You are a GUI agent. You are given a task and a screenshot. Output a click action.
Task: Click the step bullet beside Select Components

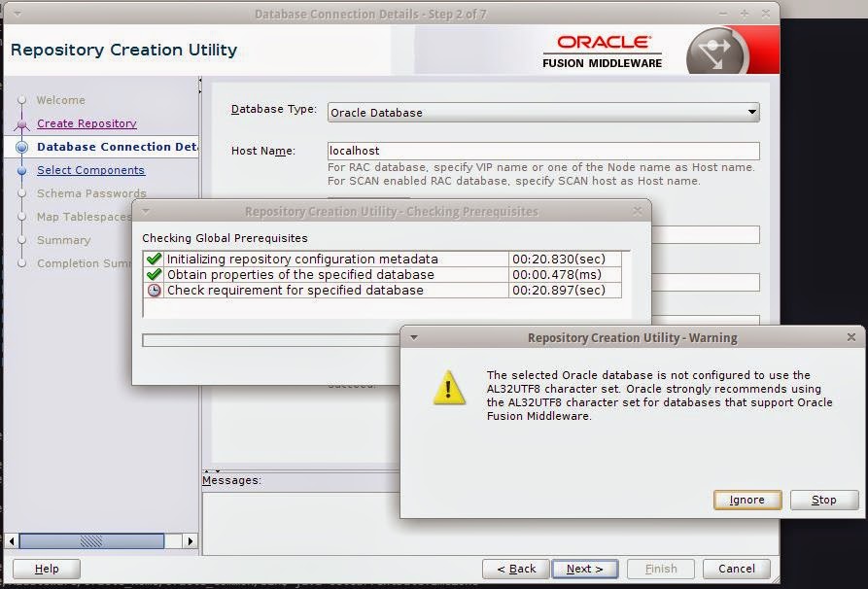pos(21,170)
